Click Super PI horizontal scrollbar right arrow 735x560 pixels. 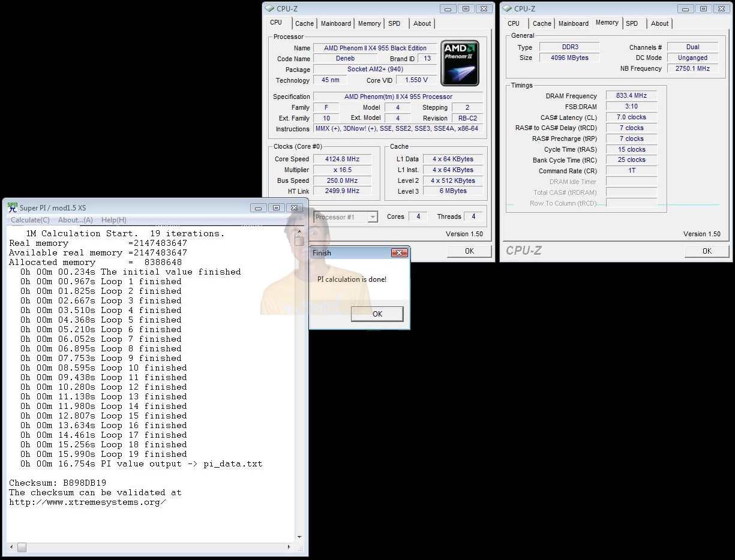(x=290, y=547)
